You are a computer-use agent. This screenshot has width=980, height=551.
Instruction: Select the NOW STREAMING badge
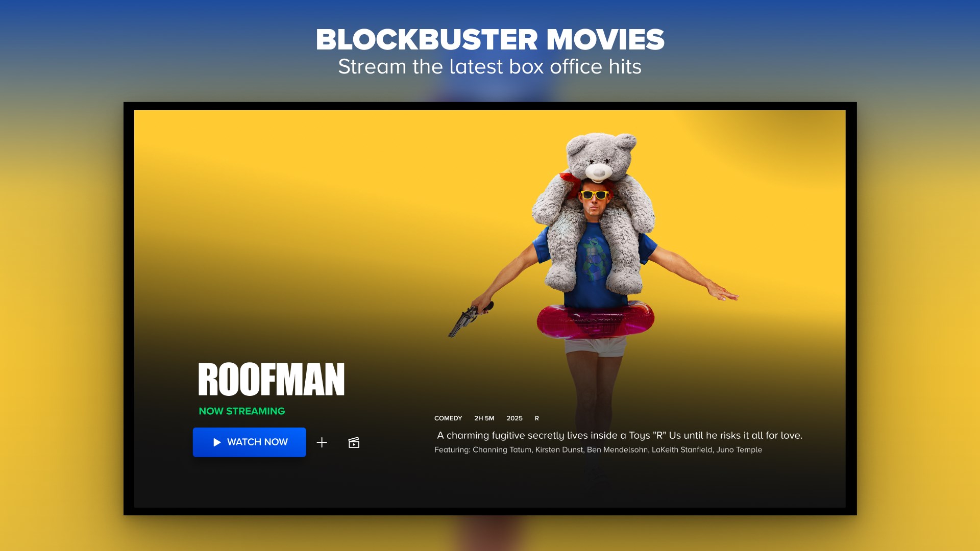(x=241, y=411)
